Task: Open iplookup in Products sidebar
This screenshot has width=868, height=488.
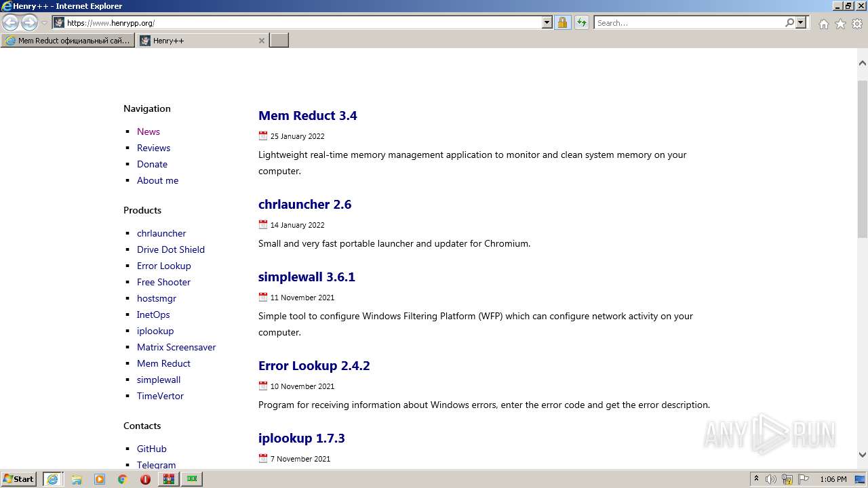Action: point(155,331)
